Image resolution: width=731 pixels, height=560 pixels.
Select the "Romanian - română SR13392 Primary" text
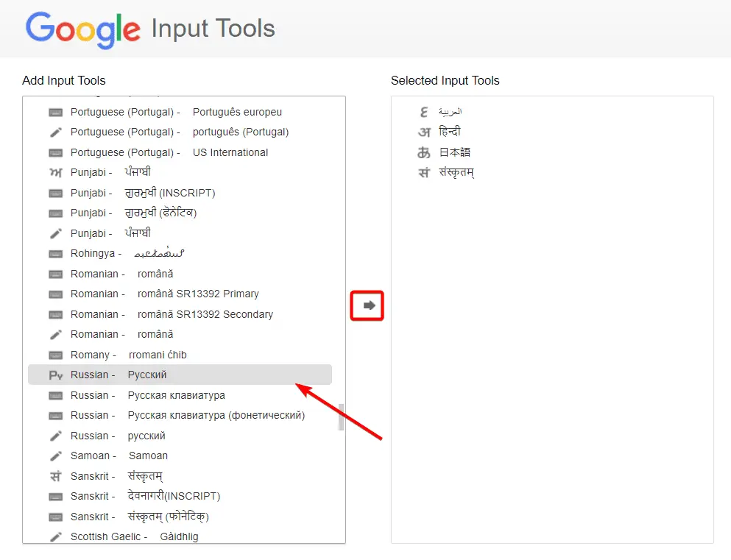(165, 294)
